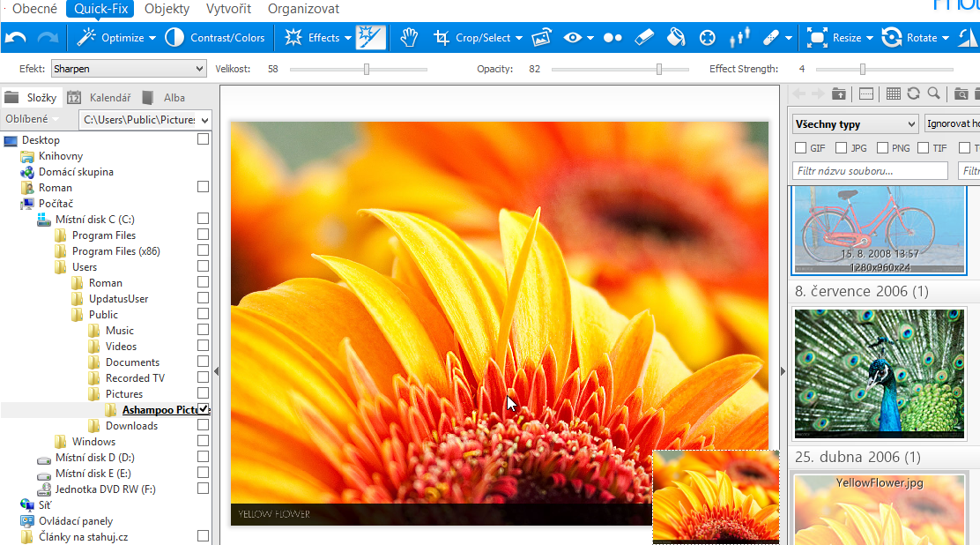Click the Redo arrow icon
The width and height of the screenshot is (980, 545).
(x=48, y=38)
